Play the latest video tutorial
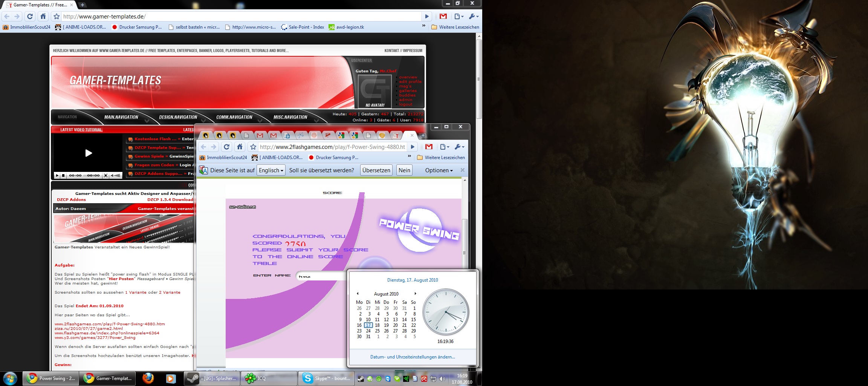The height and width of the screenshot is (386, 868). pos(88,153)
